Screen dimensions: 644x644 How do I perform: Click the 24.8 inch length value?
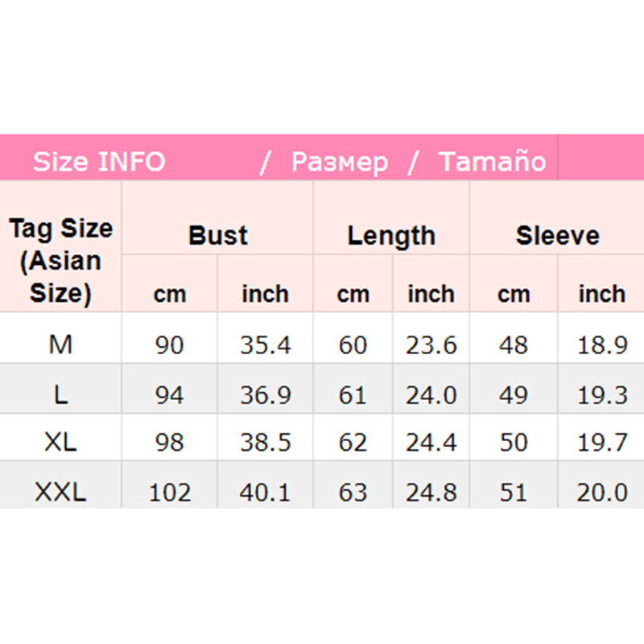click(x=431, y=492)
